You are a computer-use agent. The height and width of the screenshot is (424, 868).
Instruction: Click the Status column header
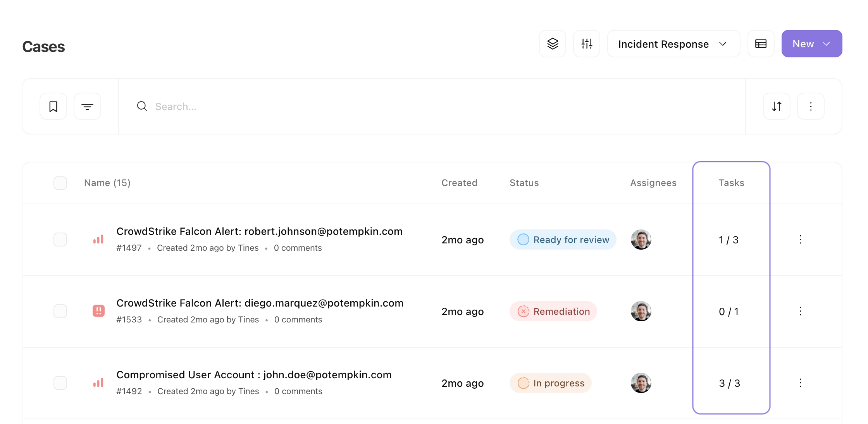tap(524, 183)
